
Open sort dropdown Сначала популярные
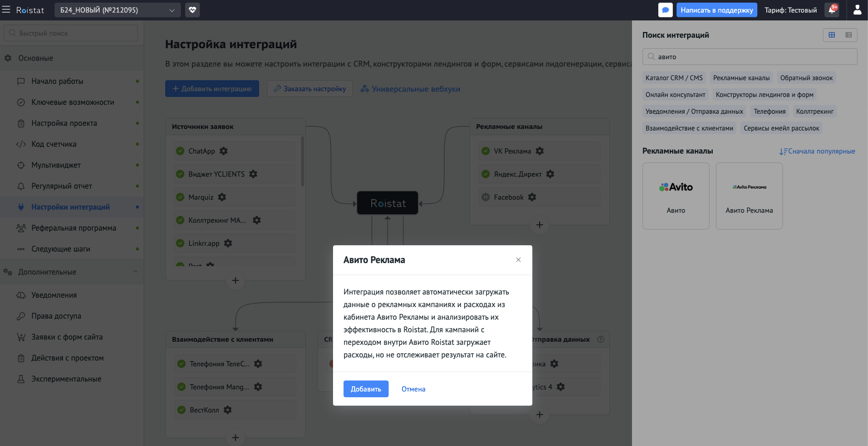[817, 151]
